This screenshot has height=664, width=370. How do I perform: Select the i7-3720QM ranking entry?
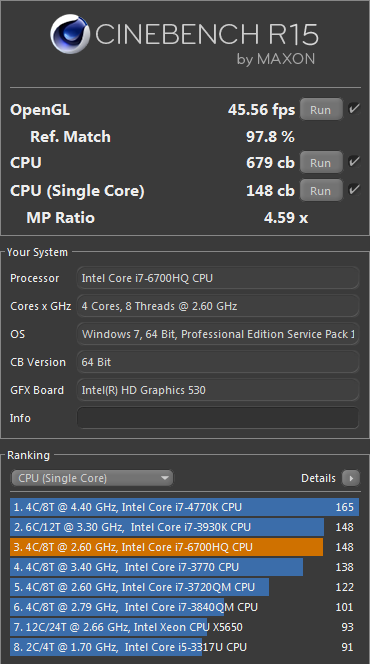coord(185,587)
